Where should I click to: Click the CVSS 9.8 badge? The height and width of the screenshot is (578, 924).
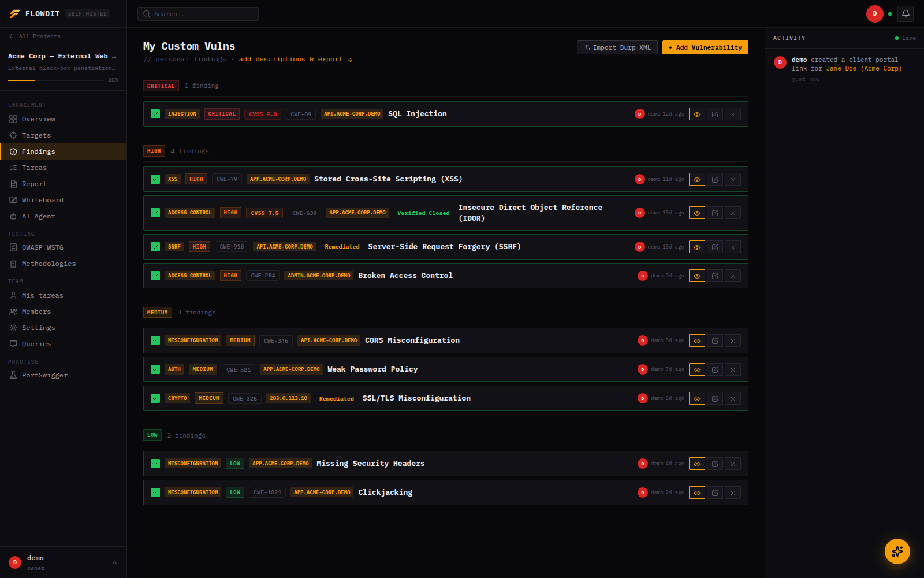click(x=263, y=114)
